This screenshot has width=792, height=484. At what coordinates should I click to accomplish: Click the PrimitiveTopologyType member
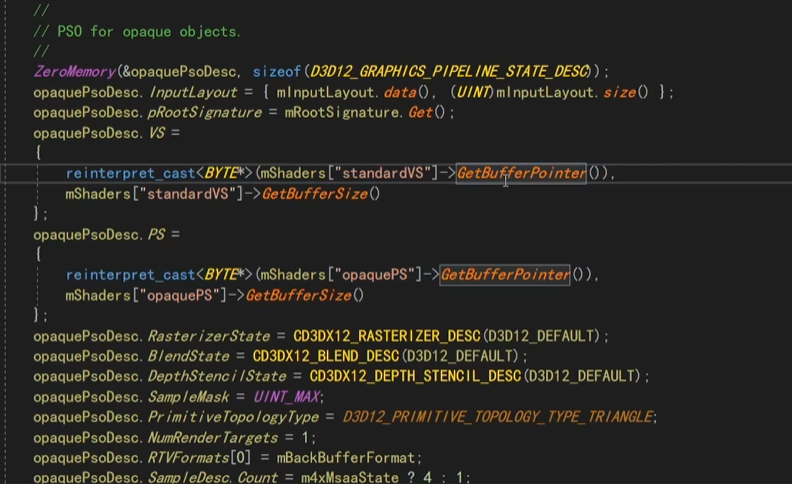click(233, 417)
